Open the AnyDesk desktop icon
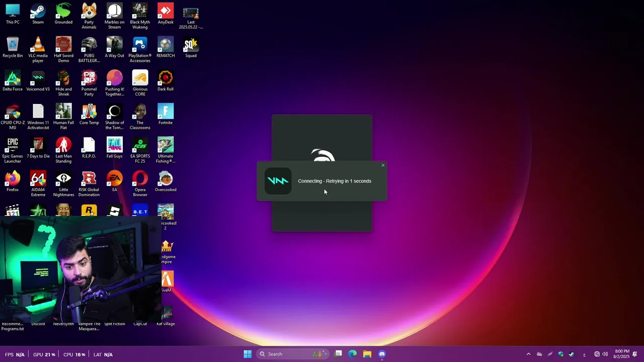Viewport: 644px width, 362px height. [x=166, y=14]
